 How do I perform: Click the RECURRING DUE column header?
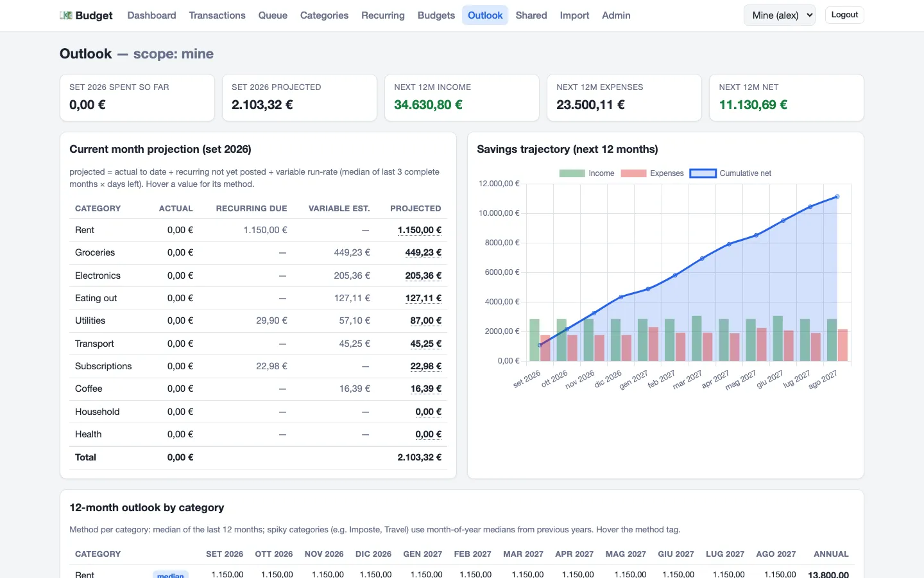(252, 209)
